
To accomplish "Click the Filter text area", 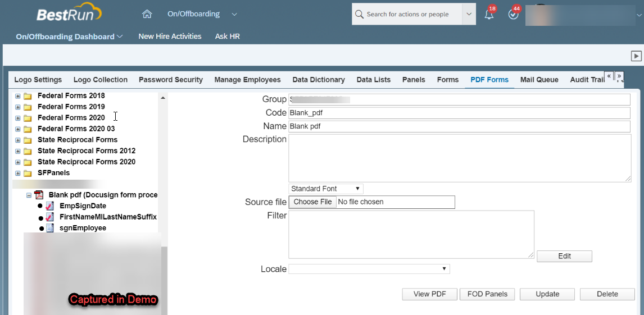I will tap(411, 235).
